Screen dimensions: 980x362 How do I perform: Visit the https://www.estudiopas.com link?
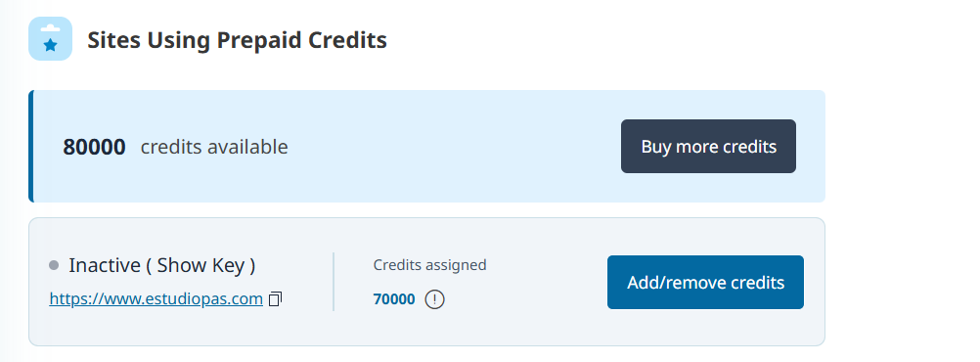[x=156, y=298]
